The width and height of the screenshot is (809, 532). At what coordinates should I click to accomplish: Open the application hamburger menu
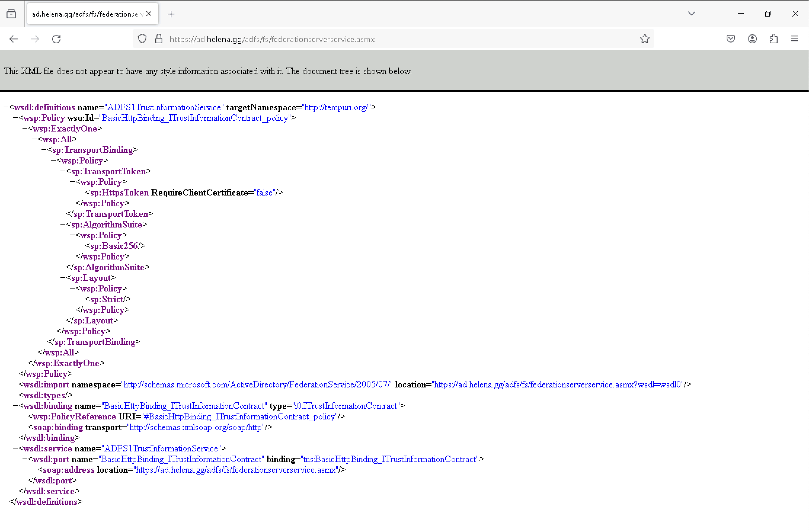coord(795,39)
